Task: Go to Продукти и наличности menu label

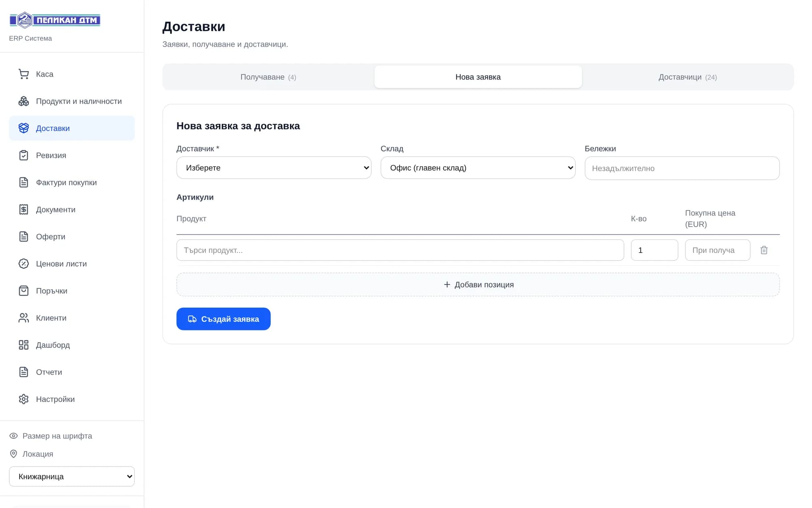Action: click(x=79, y=101)
